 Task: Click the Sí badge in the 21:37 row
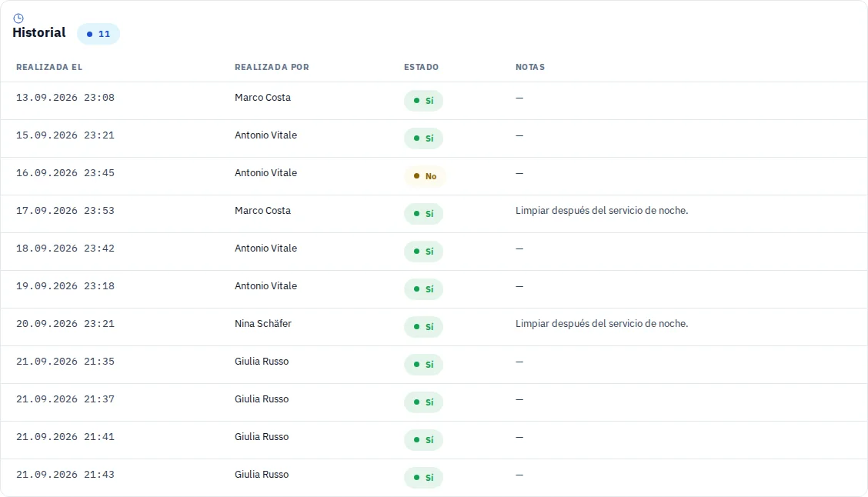[423, 402]
